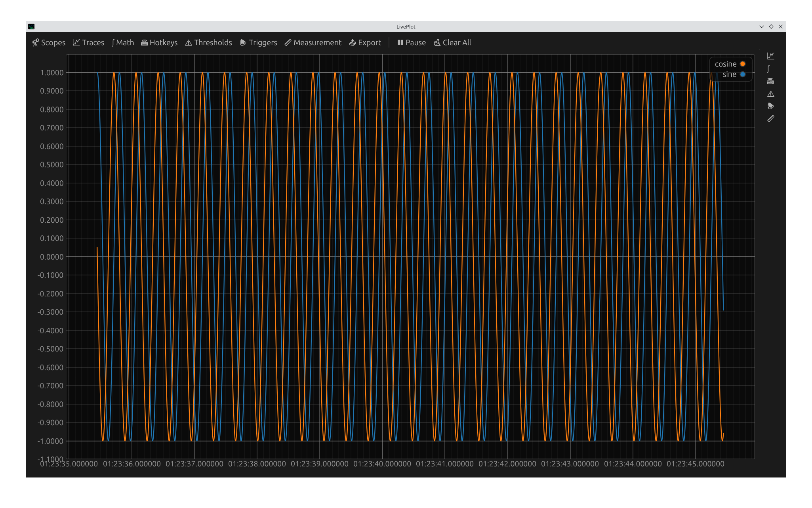Open the Thresholds menu

tap(208, 42)
